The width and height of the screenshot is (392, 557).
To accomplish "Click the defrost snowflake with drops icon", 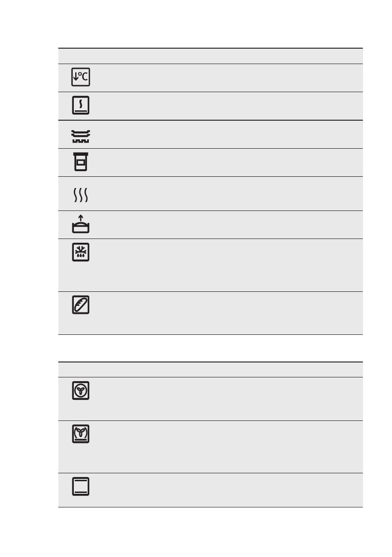I will (81, 253).
